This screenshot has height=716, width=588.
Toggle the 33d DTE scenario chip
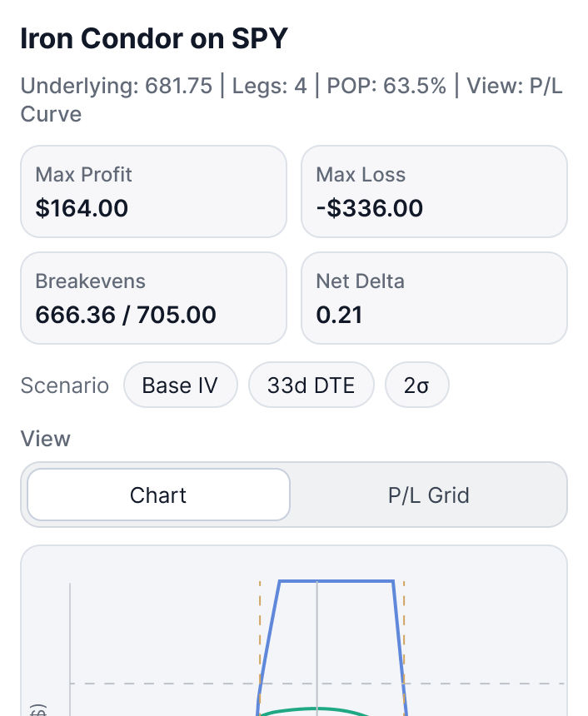311,385
